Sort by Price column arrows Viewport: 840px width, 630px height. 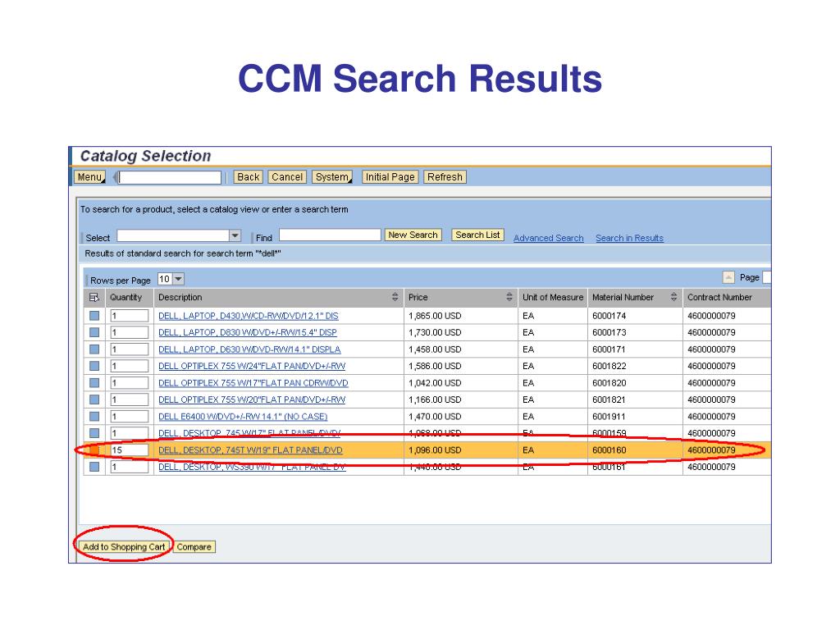pos(509,297)
